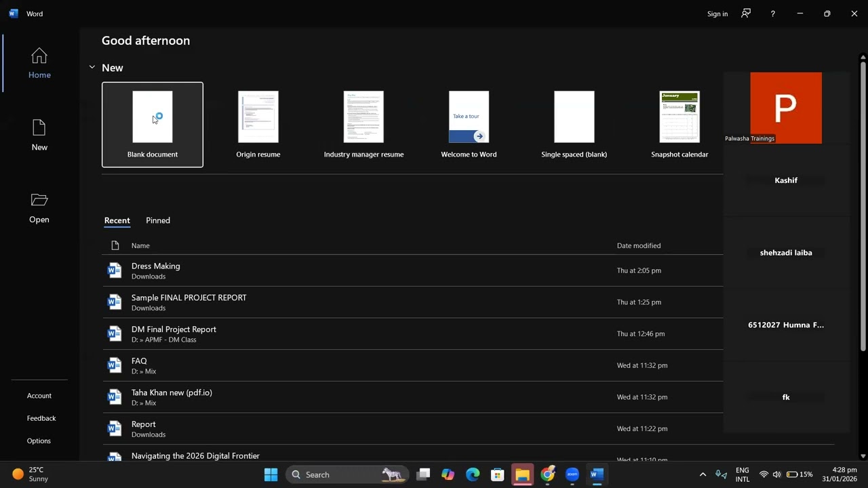Switch to the Pinned documents tab

tap(158, 220)
